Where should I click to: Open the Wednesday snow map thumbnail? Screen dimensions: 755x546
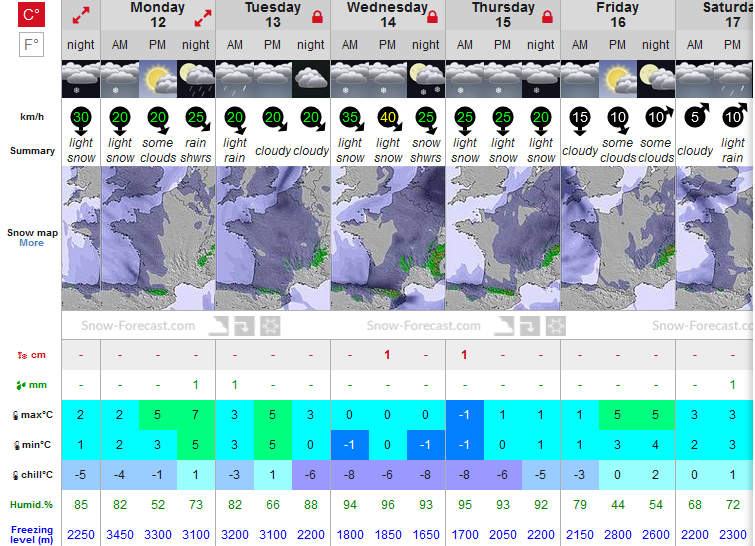point(388,238)
